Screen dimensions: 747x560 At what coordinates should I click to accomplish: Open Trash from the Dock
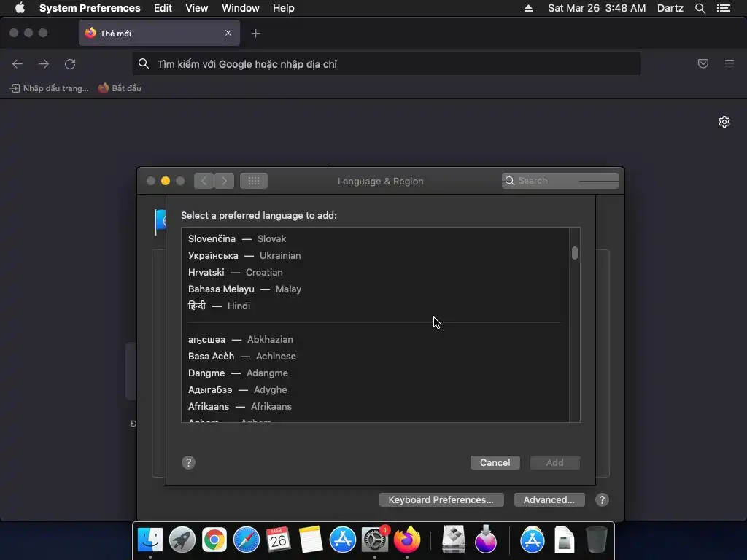click(x=596, y=540)
